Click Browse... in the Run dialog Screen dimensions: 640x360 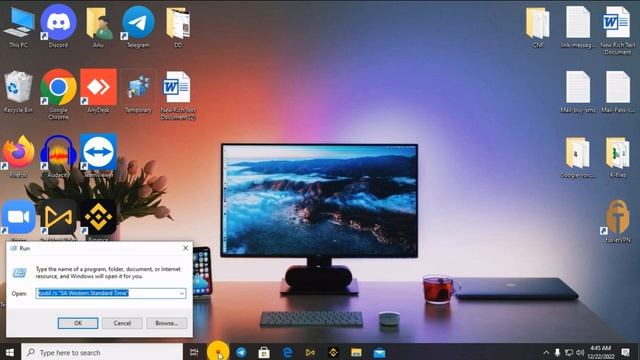pyautogui.click(x=167, y=323)
